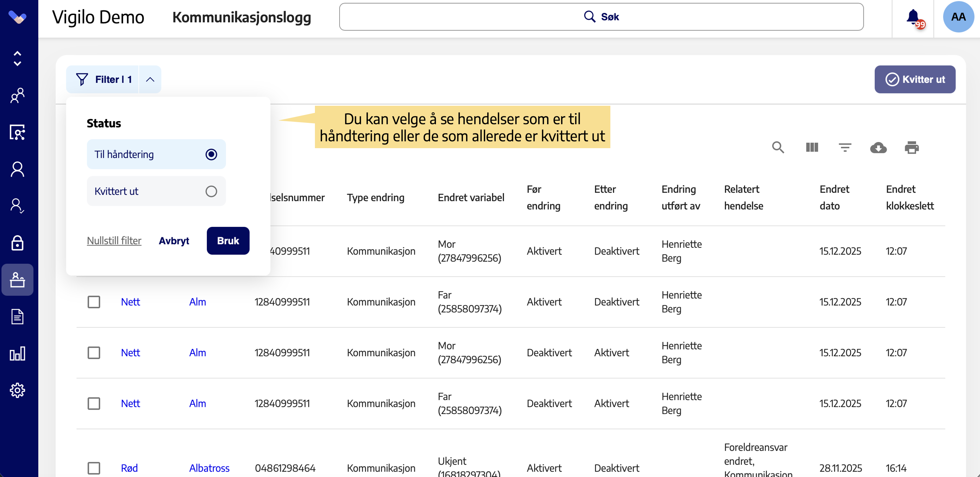The image size is (980, 477).
Task: Click the Kvitter ut button
Action: pyautogui.click(x=915, y=79)
